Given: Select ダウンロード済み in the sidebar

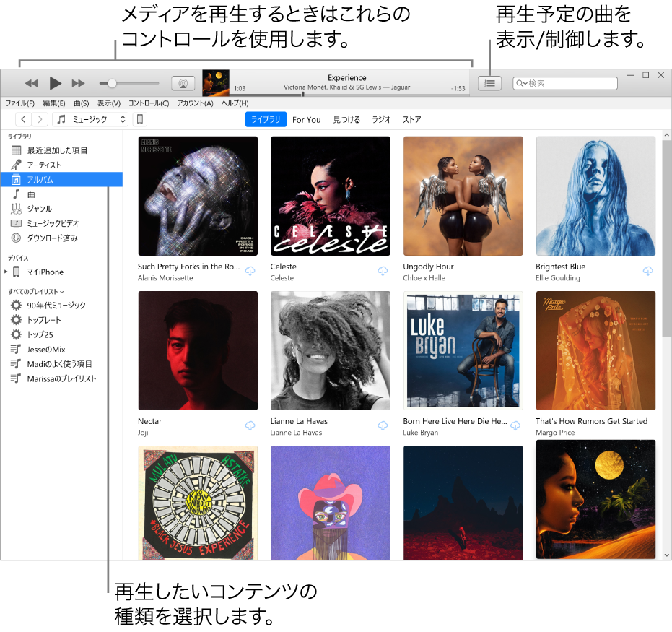Looking at the screenshot, I should coord(61,238).
